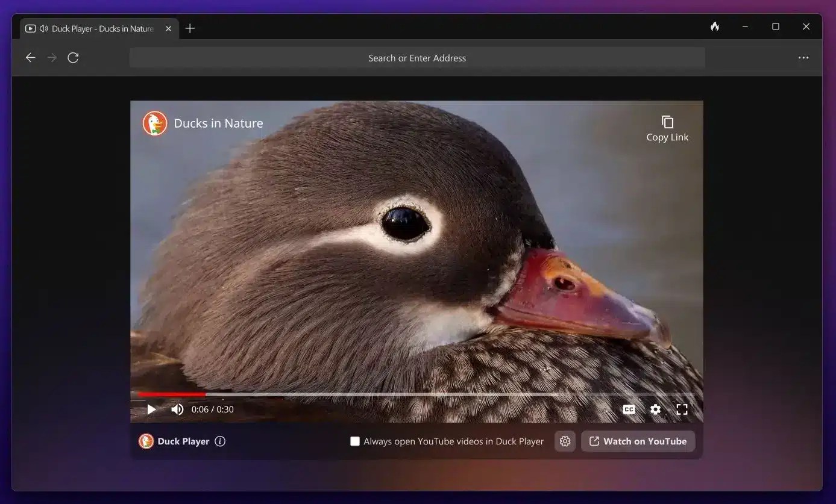Open the video player settings gear menu
The image size is (836, 504).
pos(655,409)
